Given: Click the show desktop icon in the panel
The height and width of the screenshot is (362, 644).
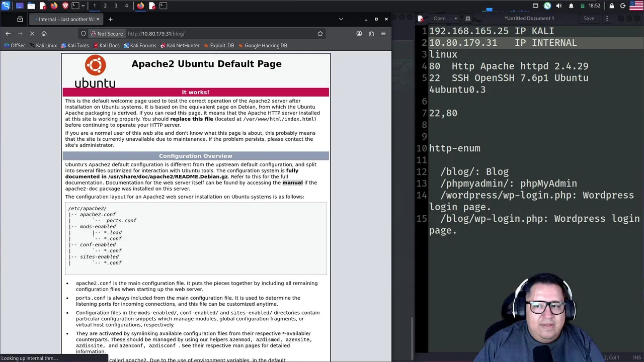Looking at the screenshot, I should pos(20,6).
